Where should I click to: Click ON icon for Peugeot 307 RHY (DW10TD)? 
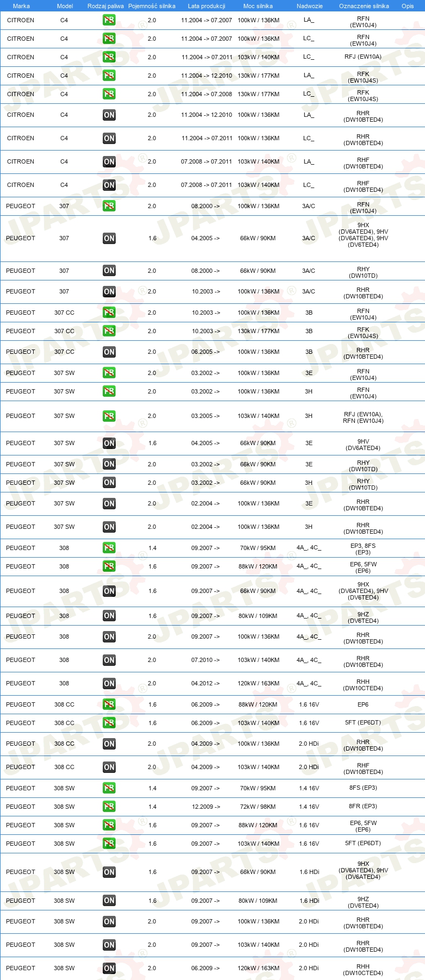coord(109,271)
